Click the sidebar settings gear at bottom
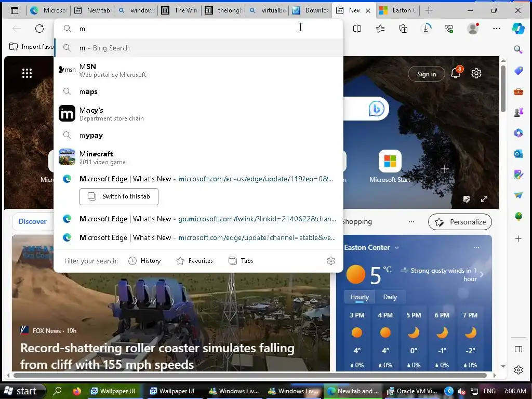Screen dimensions: 532x399 coord(518,370)
